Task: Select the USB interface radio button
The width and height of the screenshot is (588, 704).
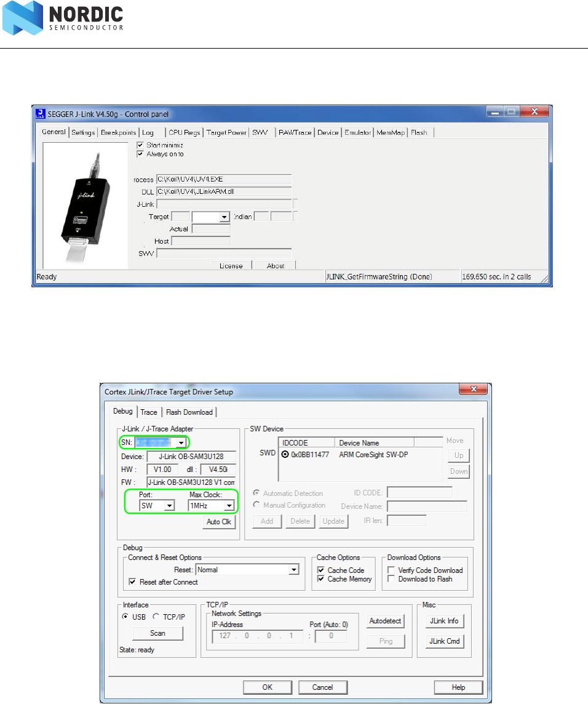Action: click(x=125, y=617)
